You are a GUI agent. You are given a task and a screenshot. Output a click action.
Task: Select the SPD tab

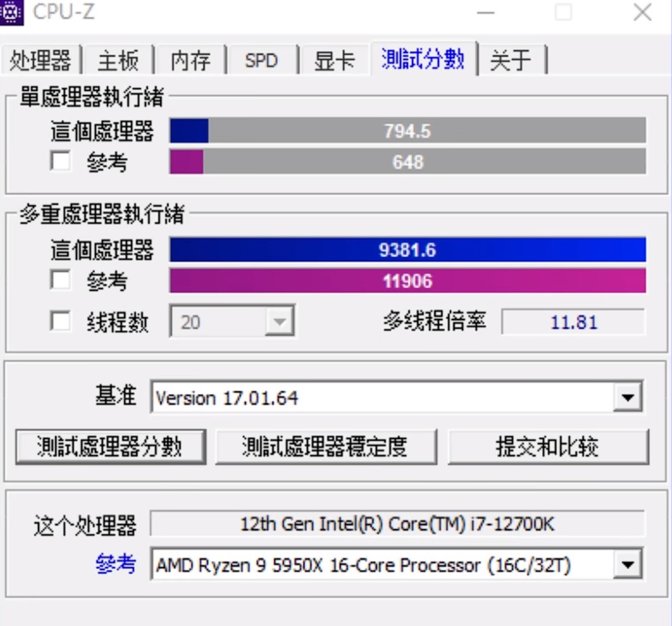[261, 60]
